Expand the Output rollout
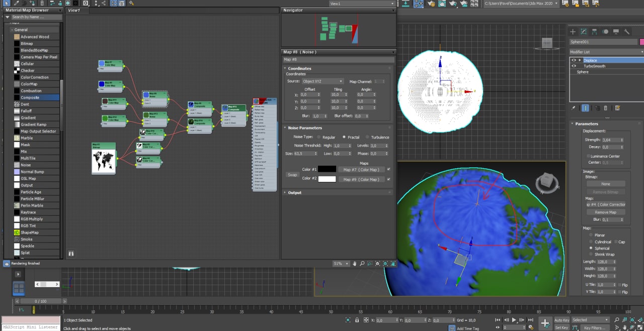Image resolution: width=644 pixels, height=331 pixels. pos(295,192)
